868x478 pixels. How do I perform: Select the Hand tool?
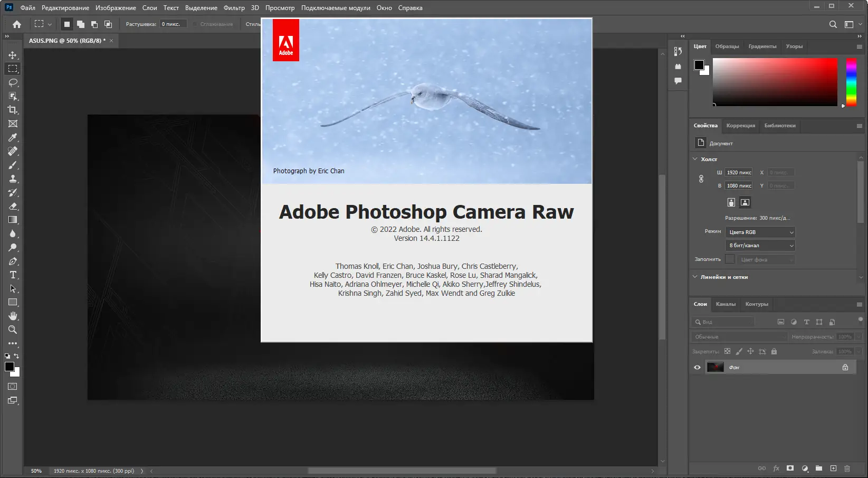[13, 316]
